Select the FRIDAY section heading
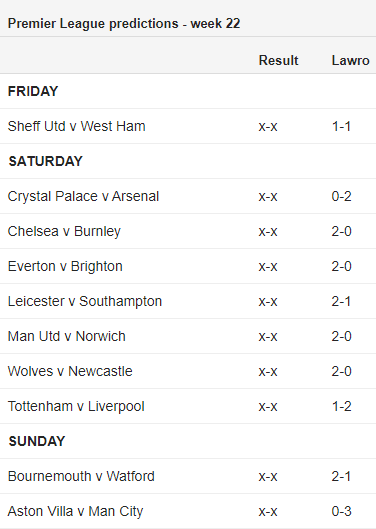376x529 pixels. [33, 91]
